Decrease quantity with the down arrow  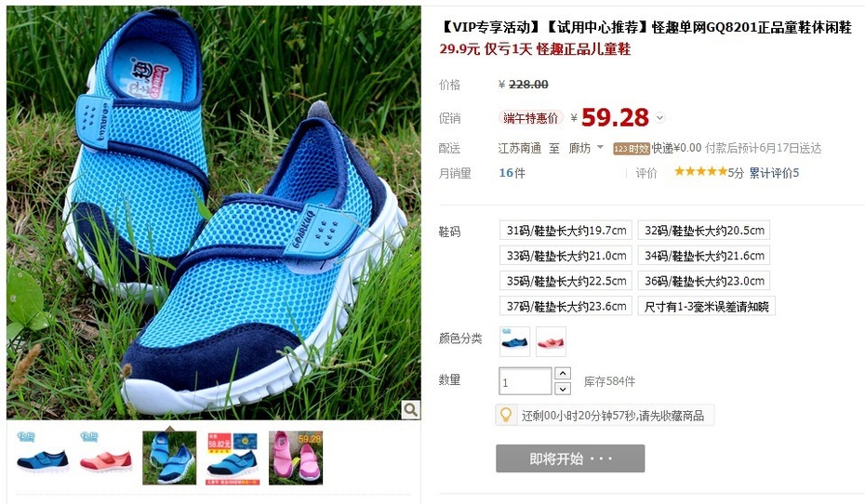(562, 389)
